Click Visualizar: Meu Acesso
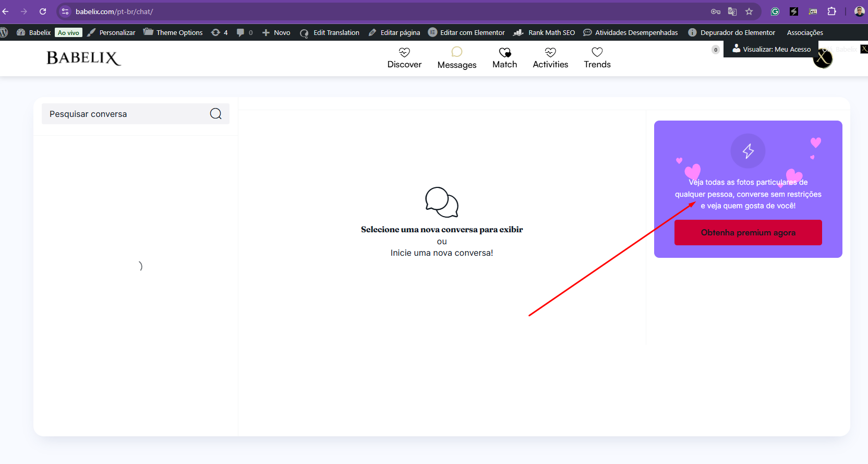868x464 pixels. click(x=771, y=49)
